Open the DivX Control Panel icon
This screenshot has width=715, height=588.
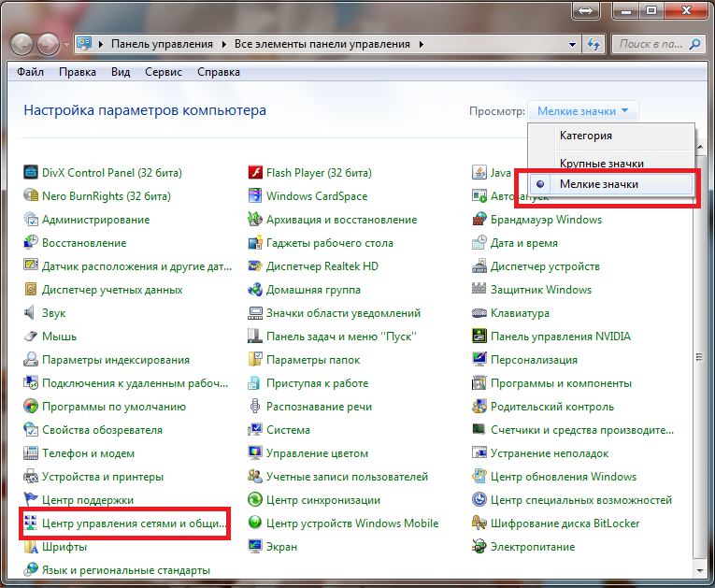pos(31,172)
